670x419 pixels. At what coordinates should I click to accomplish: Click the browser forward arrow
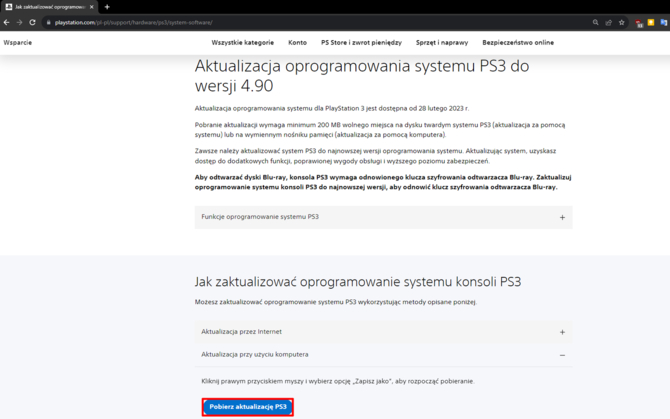pos(19,22)
